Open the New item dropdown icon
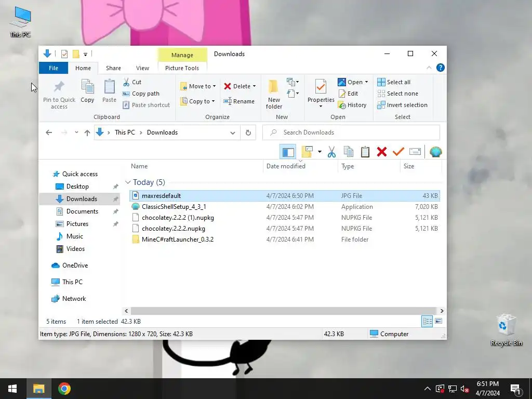 click(293, 82)
